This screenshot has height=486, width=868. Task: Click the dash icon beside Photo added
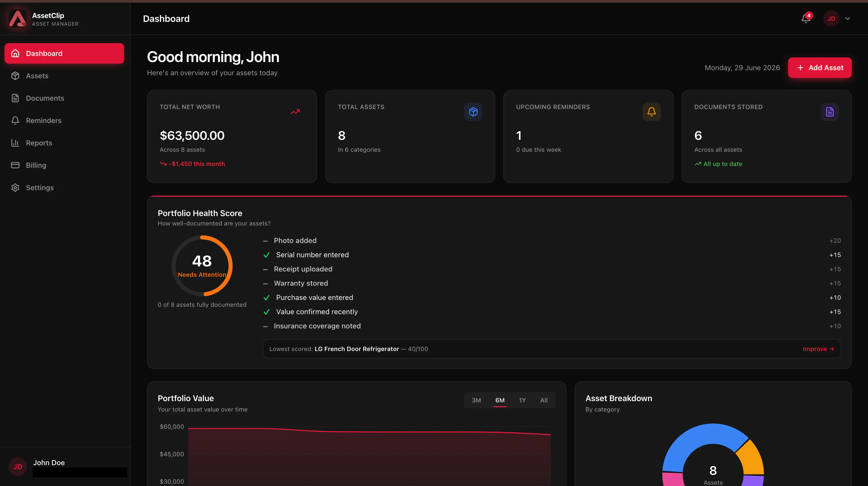coord(265,241)
